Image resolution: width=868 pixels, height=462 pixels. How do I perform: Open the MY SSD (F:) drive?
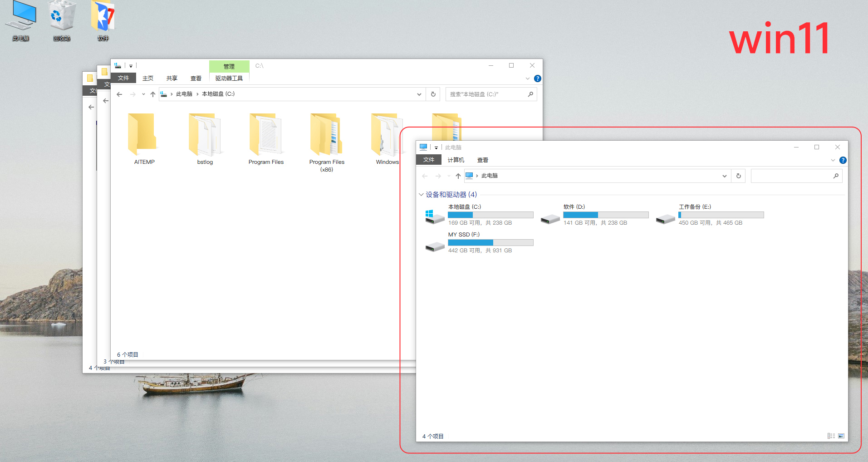[x=479, y=242]
